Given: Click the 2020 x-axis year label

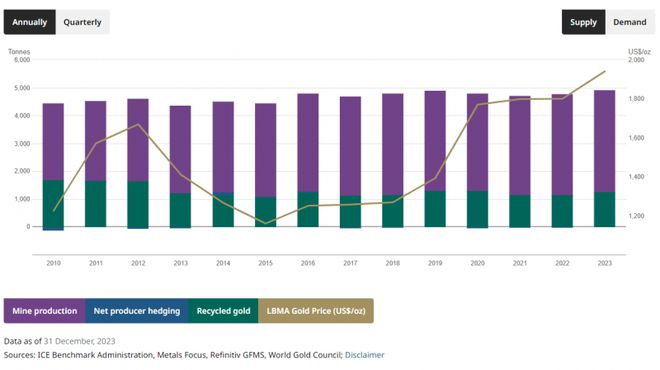Looking at the screenshot, I should 478,263.
